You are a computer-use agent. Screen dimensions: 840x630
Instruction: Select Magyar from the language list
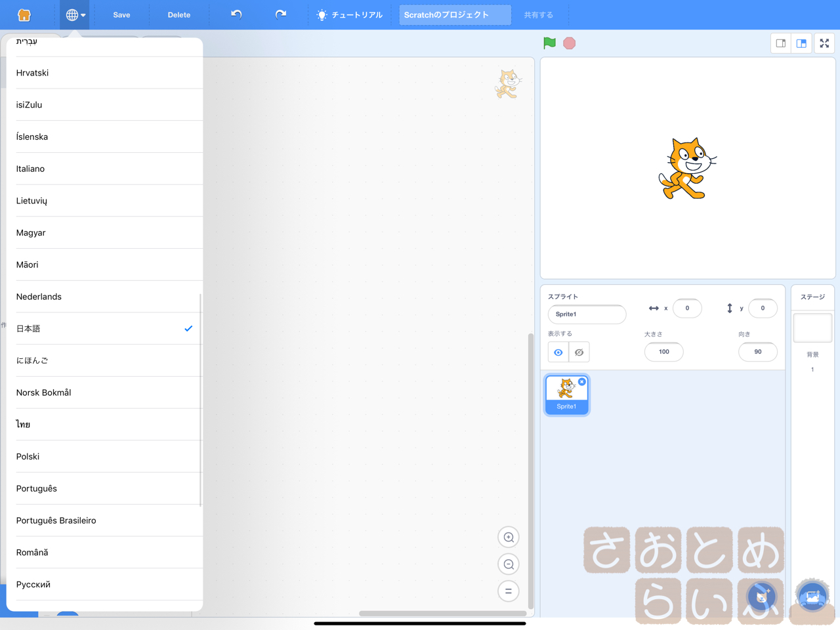[x=104, y=233]
